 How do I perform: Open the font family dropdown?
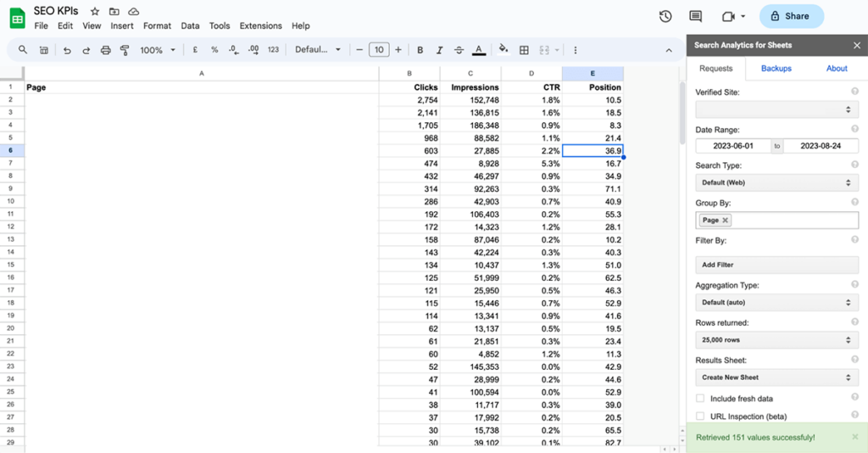click(x=318, y=50)
